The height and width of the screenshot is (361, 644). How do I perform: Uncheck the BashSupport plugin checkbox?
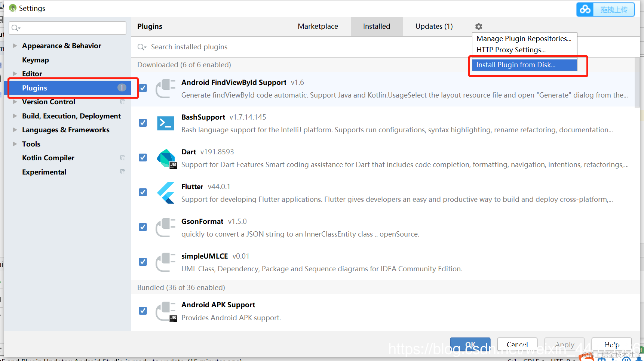tap(143, 123)
